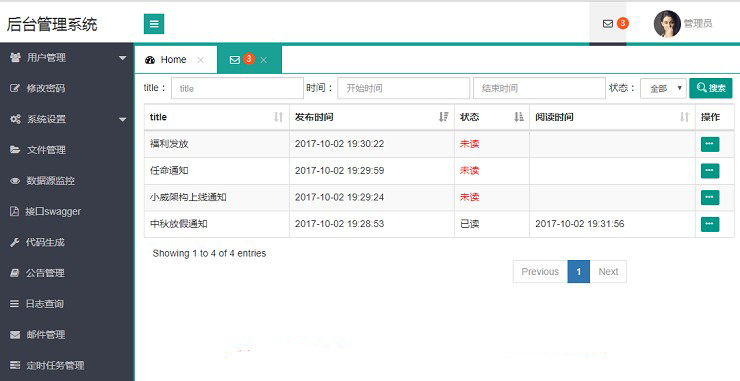Image resolution: width=740 pixels, height=381 pixels.
Task: Sort table by 发布时间 column
Action: coord(443,117)
